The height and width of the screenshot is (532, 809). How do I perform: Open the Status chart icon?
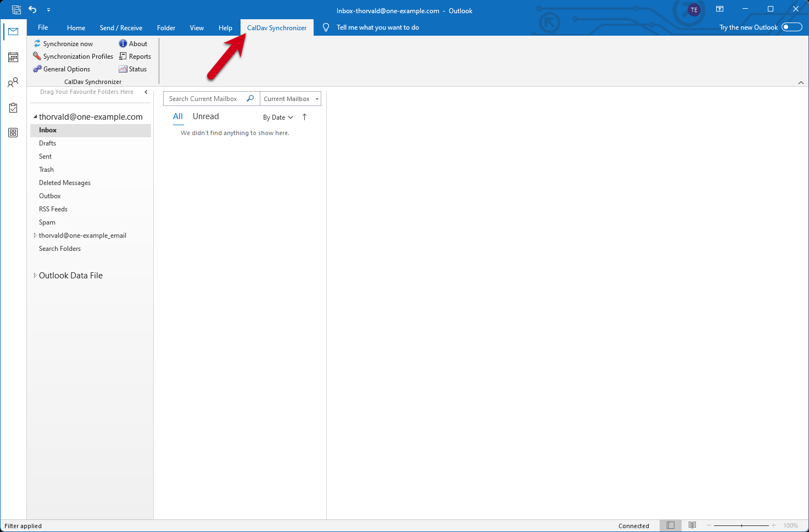[x=123, y=69]
